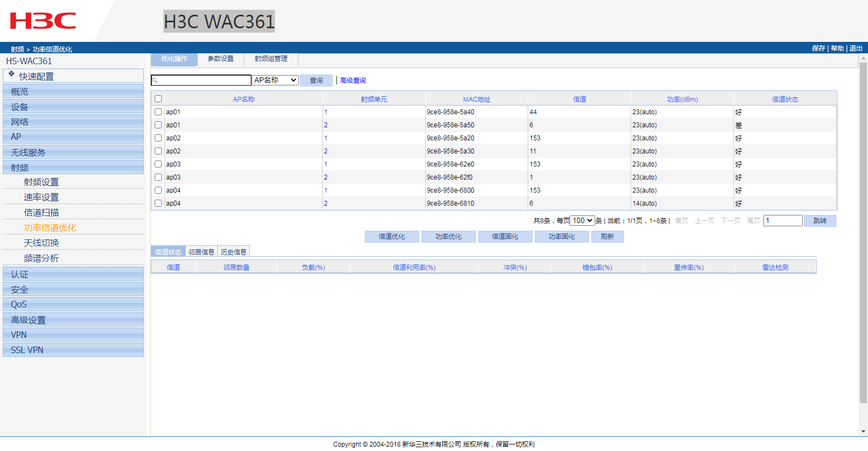Open the per-page count dropdown showing 100

point(583,221)
